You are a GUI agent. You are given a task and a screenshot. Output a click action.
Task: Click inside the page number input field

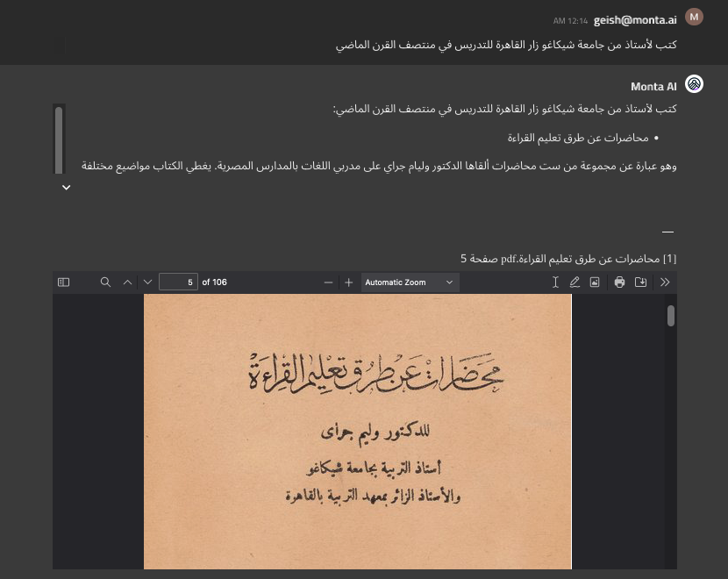click(x=180, y=282)
